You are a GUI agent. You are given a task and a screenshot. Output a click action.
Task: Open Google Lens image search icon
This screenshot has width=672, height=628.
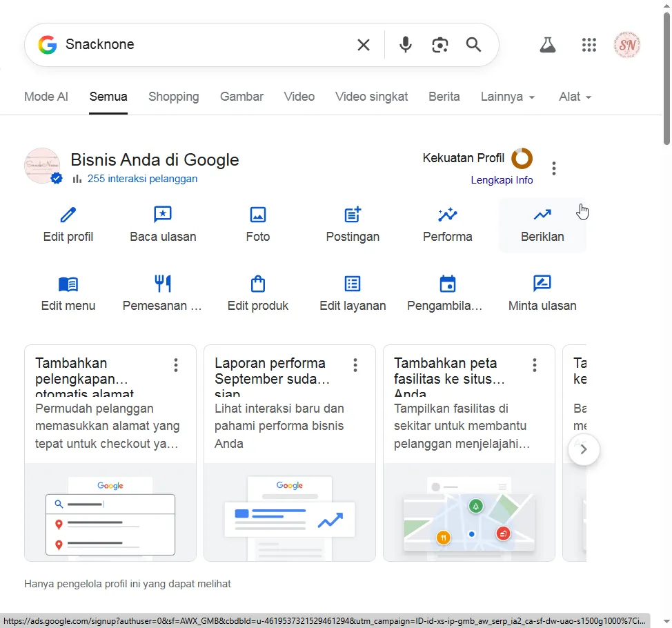pos(439,45)
